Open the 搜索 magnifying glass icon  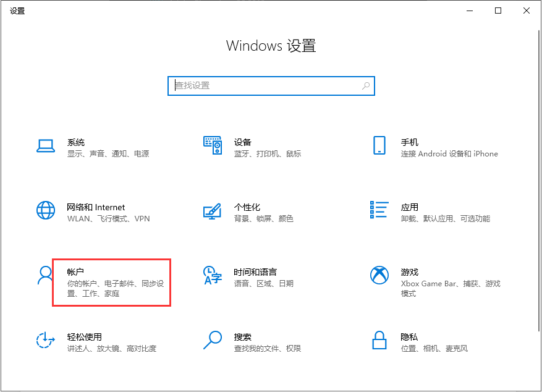point(212,340)
